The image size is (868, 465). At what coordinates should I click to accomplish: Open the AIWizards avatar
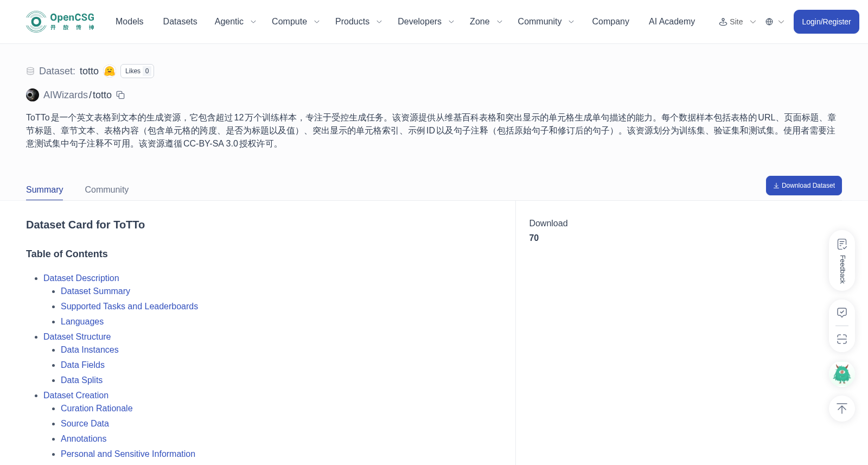click(33, 95)
